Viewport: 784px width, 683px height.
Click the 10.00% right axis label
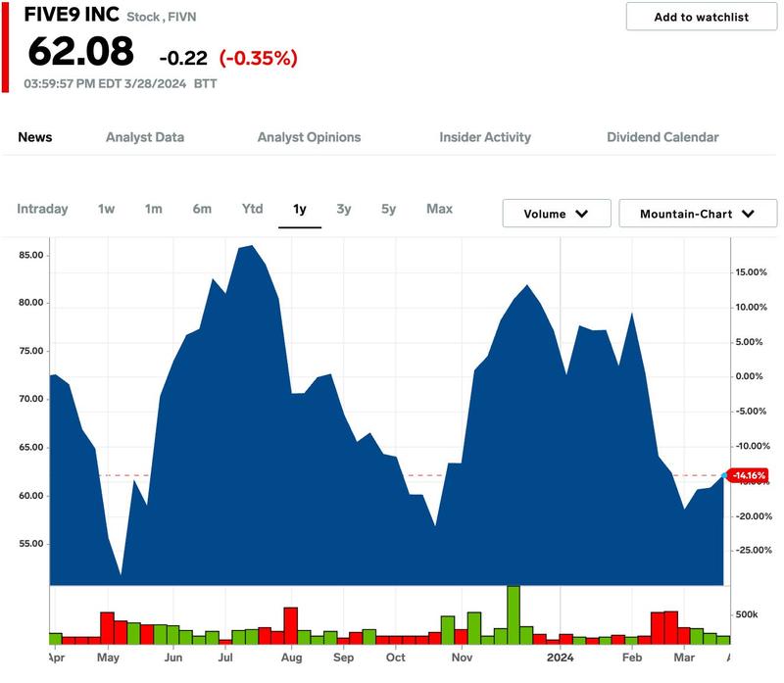[751, 308]
